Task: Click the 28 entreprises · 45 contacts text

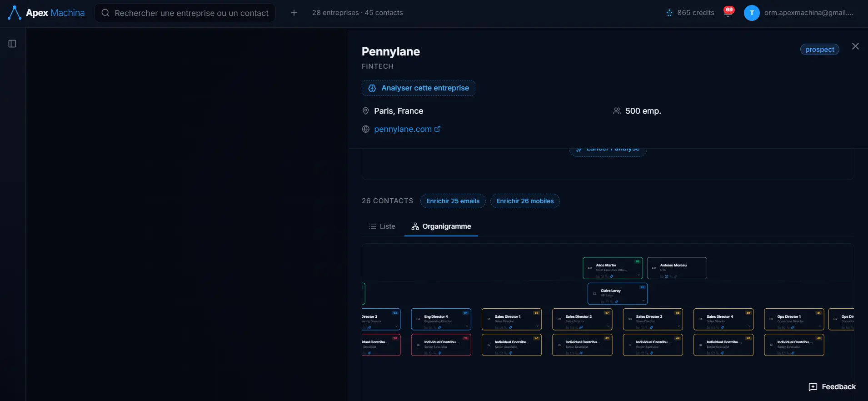Action: [x=358, y=13]
